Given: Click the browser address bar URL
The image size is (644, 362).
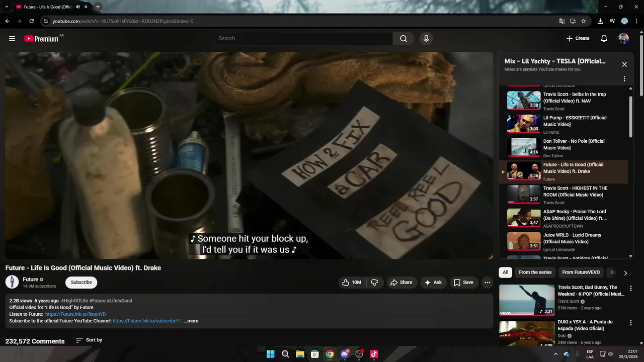Looking at the screenshot, I should pos(123,21).
